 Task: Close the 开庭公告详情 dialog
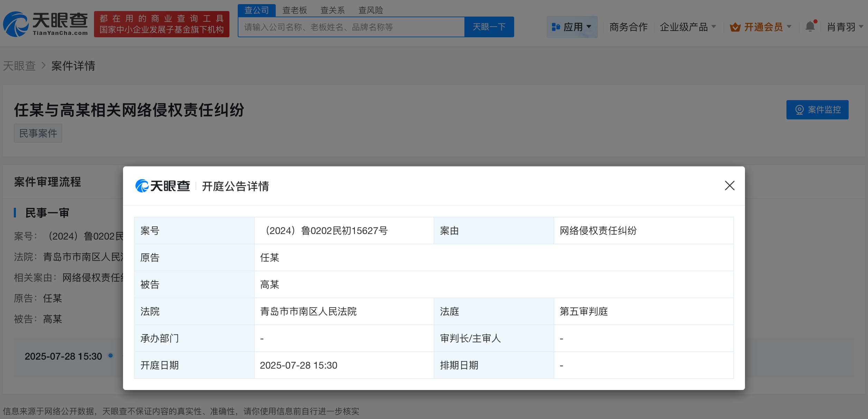click(x=729, y=186)
